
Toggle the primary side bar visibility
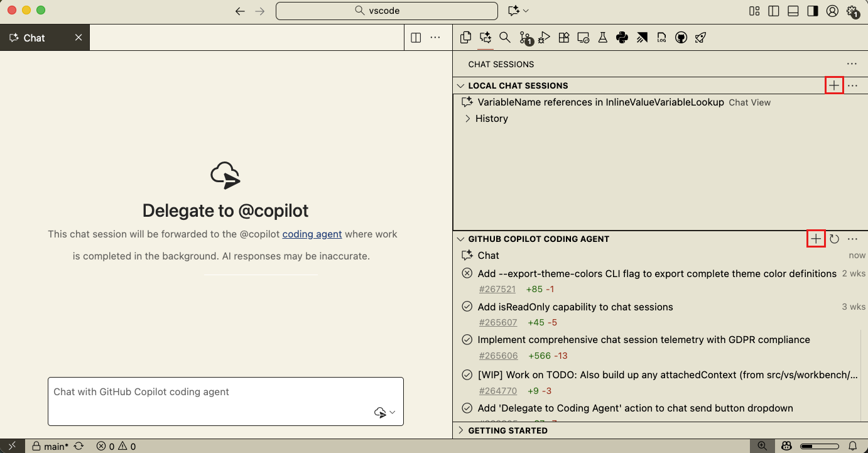point(773,11)
